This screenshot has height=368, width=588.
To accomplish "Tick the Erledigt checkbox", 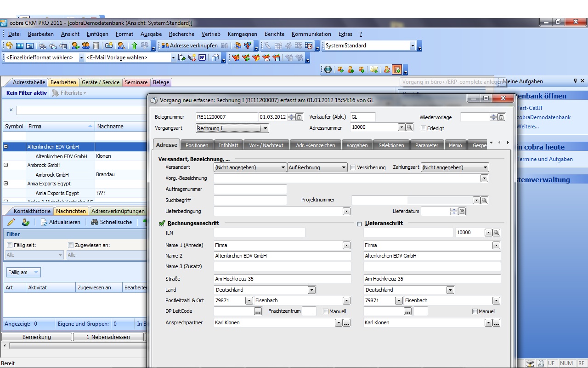I will (424, 128).
